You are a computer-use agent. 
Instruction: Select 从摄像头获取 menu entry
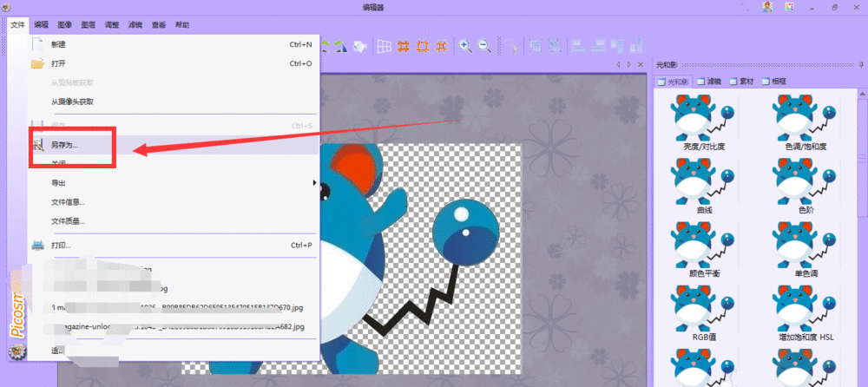[72, 102]
